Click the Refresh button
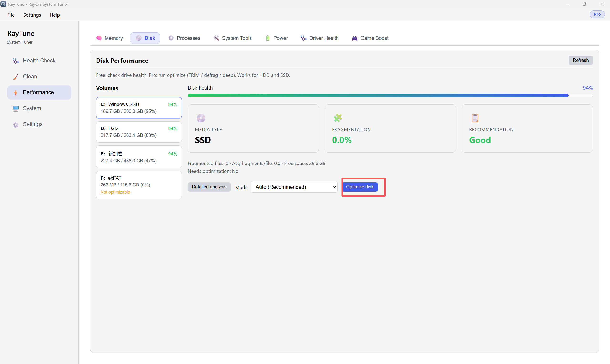Image resolution: width=610 pixels, height=364 pixels. coord(581,60)
